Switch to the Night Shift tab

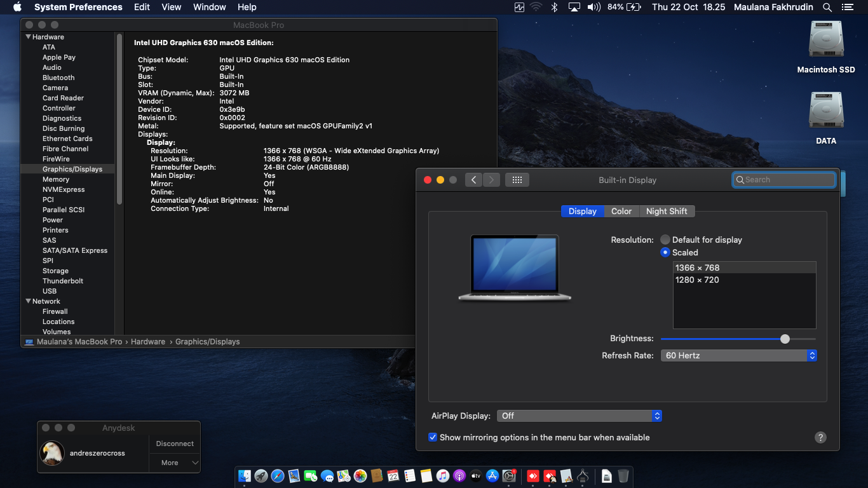(x=667, y=211)
